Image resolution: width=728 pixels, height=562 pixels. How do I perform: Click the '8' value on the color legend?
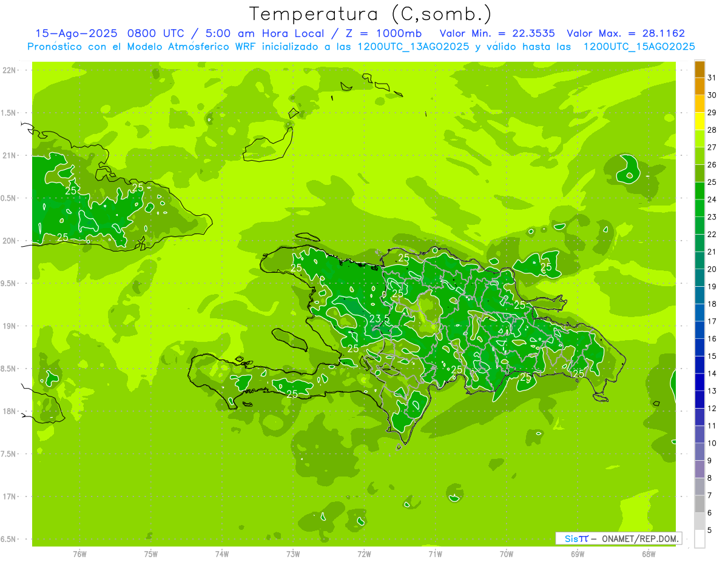(x=709, y=478)
